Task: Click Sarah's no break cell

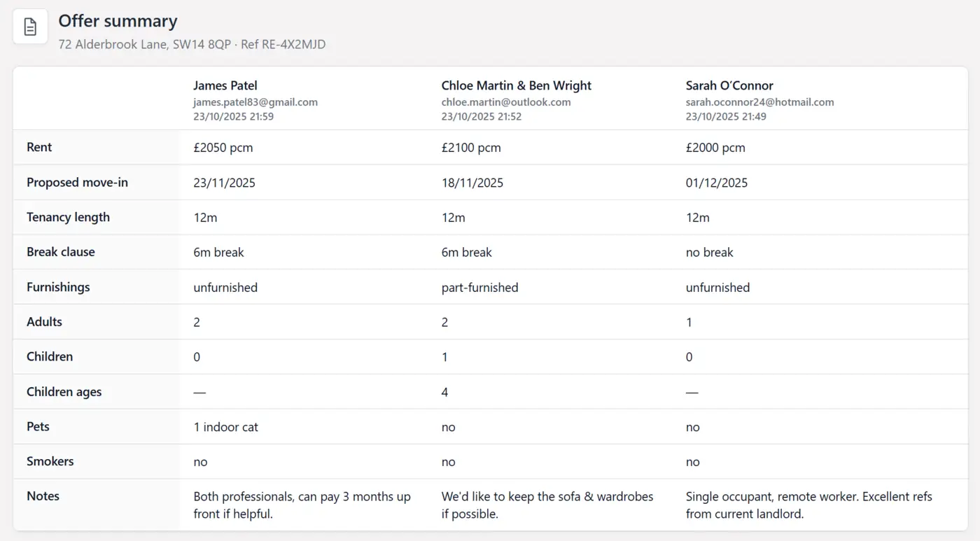Action: pyautogui.click(x=709, y=251)
